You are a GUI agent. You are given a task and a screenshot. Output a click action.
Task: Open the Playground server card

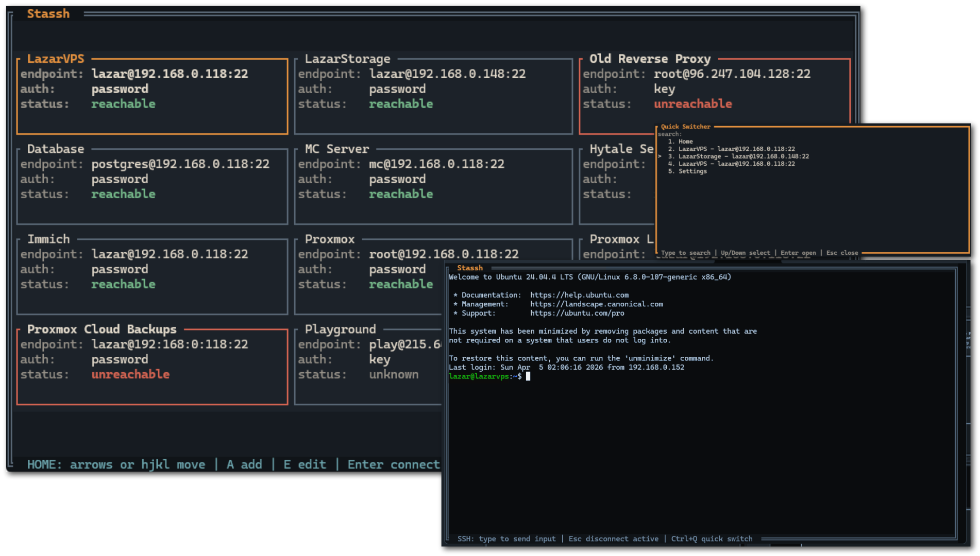point(361,359)
